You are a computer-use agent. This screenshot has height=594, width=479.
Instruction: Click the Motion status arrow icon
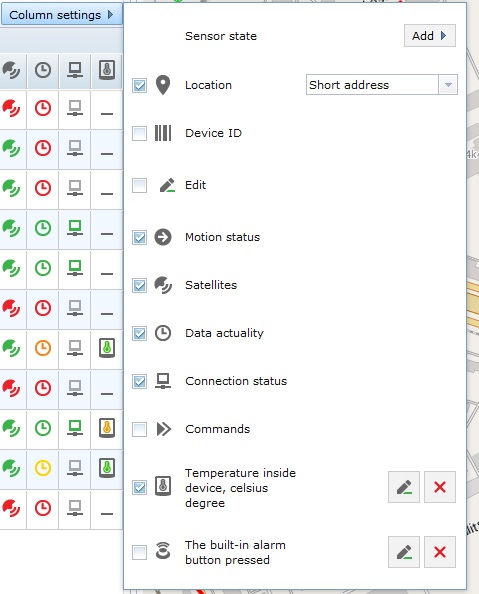163,237
